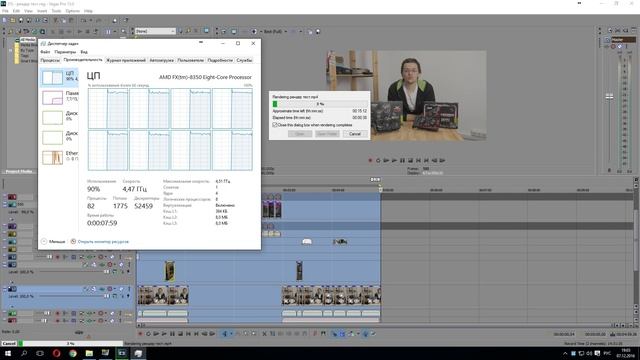Click the timeline transport Pause button
Screen dimensions: 640x360
[172, 334]
